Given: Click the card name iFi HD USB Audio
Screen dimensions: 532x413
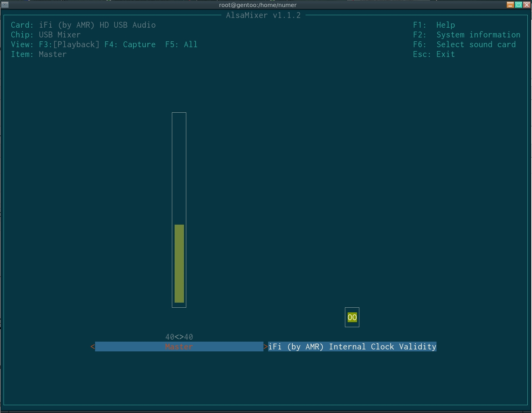Looking at the screenshot, I should click(97, 25).
